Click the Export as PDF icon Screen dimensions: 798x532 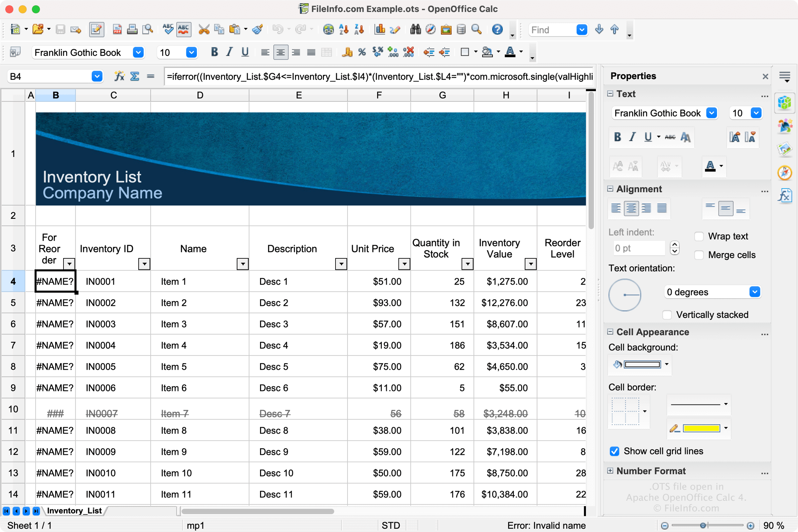tap(117, 30)
